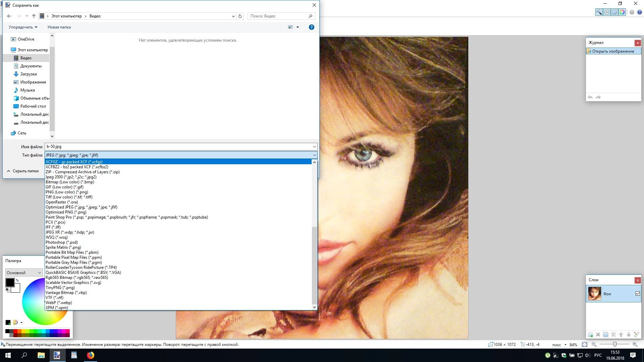Click undo arrow in Журнал panel
This screenshot has height=362, width=644.
[x=590, y=97]
